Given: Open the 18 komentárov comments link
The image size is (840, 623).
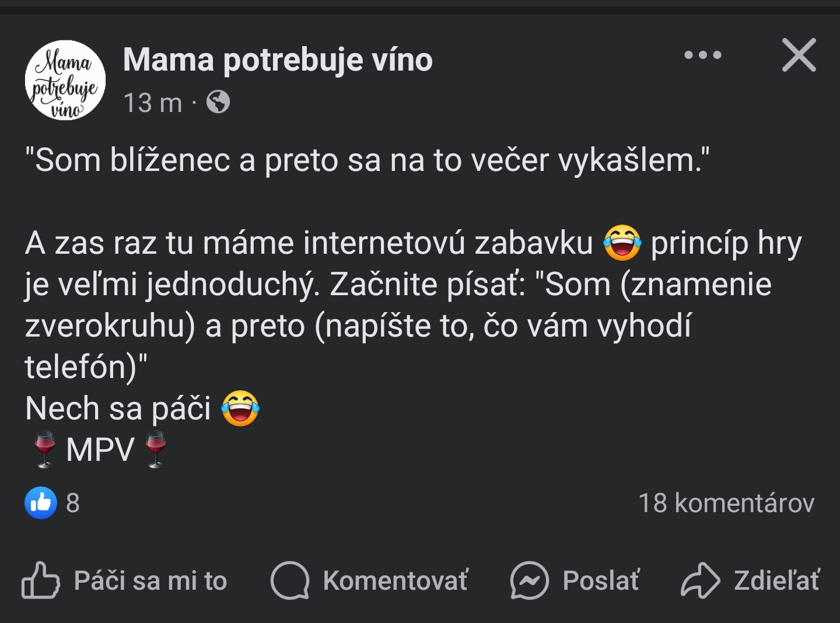Looking at the screenshot, I should coord(726,503).
